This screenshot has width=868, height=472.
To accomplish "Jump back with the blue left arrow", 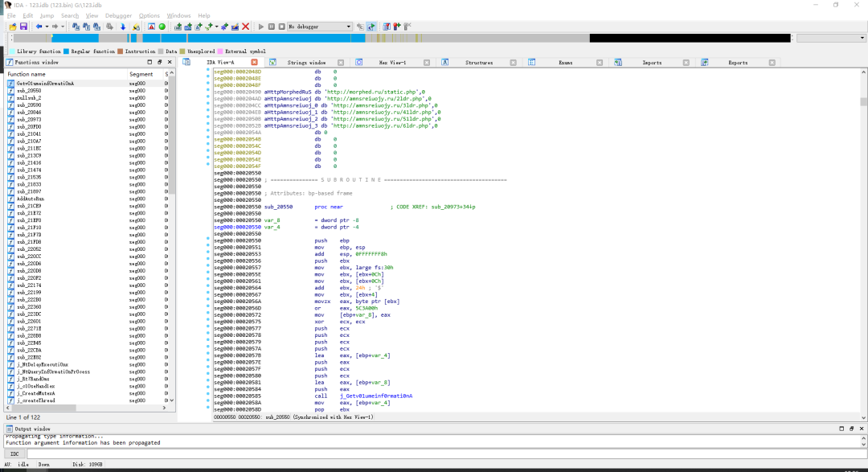I will 39,27.
